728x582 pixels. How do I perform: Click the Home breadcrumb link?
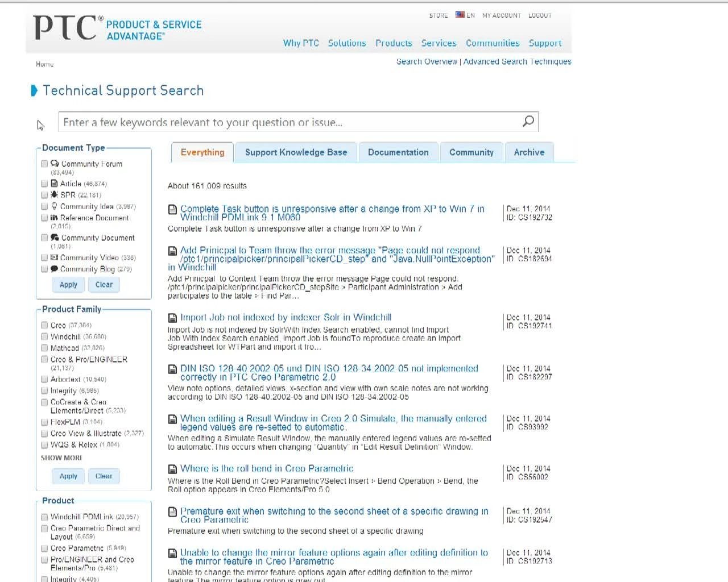click(x=44, y=64)
